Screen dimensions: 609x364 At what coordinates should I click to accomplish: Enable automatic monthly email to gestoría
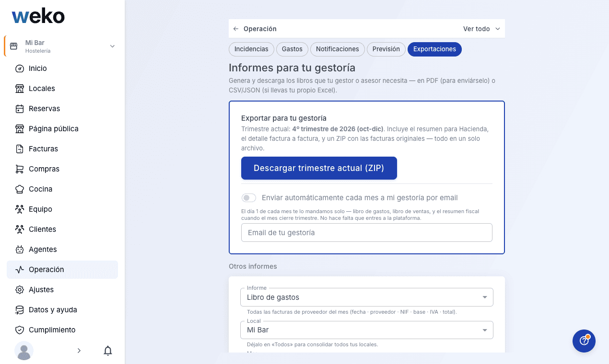point(249,198)
